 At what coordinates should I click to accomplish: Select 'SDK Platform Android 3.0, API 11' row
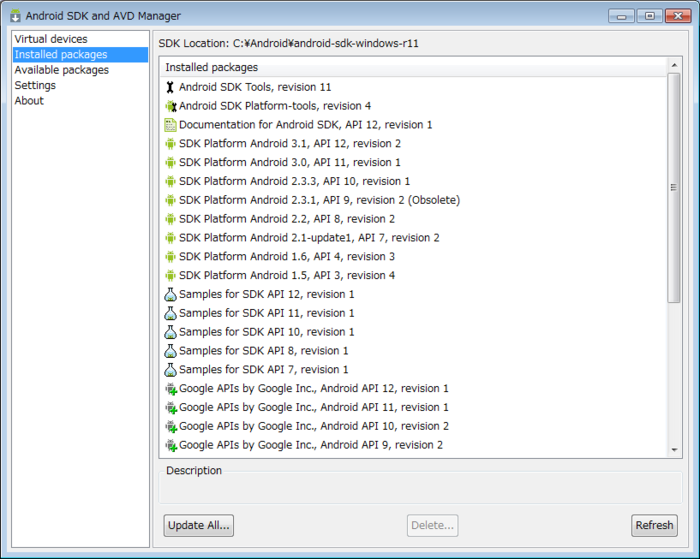tap(414, 163)
